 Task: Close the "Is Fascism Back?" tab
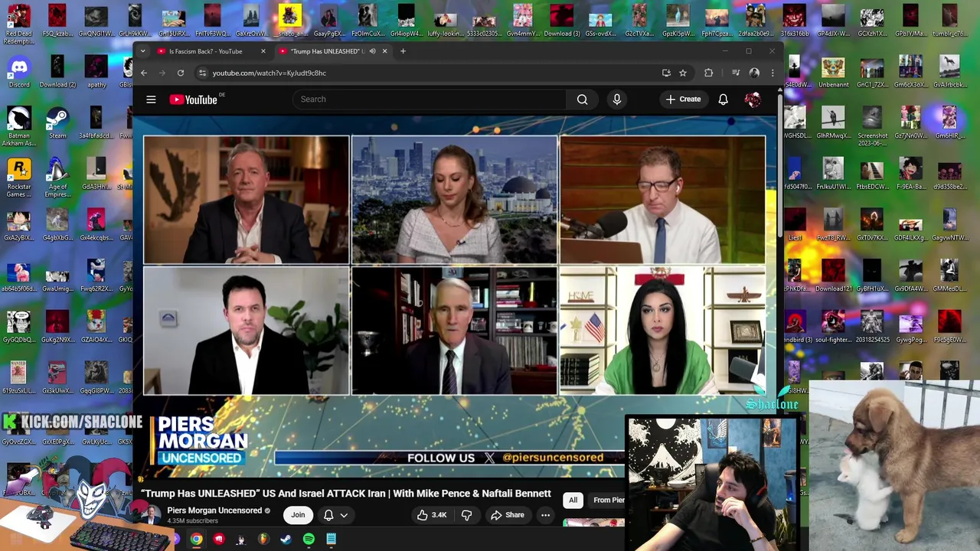(x=263, y=51)
